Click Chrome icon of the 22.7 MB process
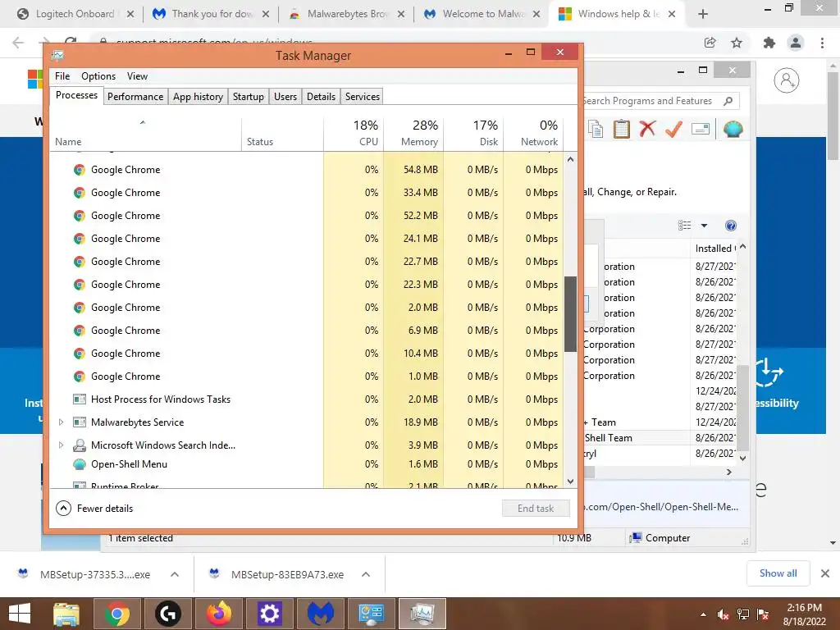840x630 pixels. [x=80, y=262]
